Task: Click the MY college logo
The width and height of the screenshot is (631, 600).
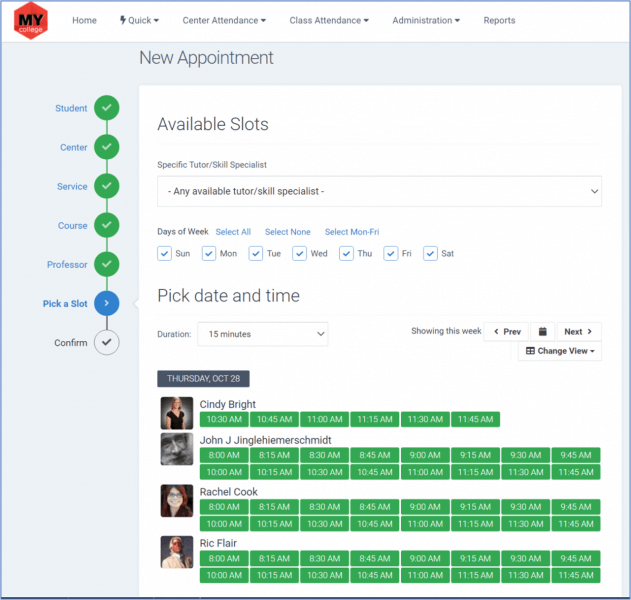Action: [x=31, y=21]
